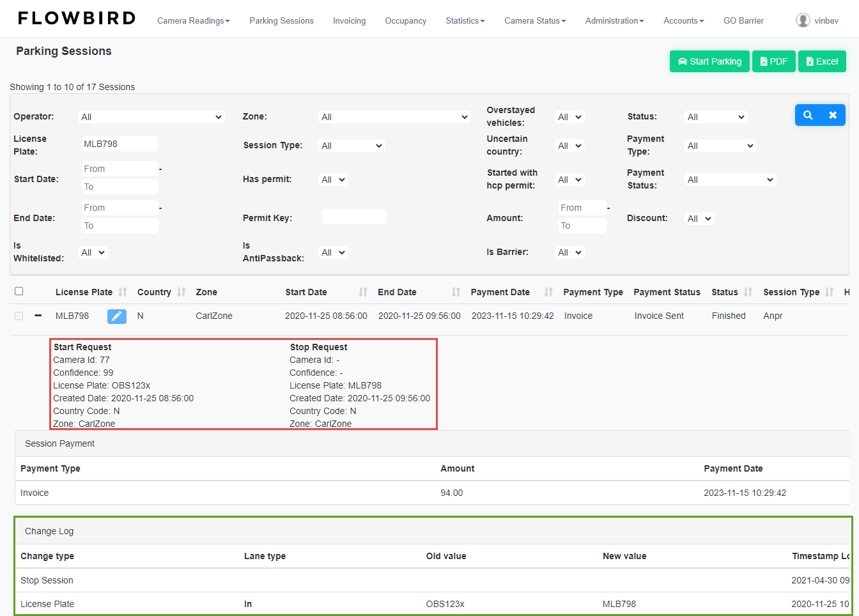This screenshot has height=616, width=859.
Task: Open the Status filter dropdown
Action: coord(716,117)
